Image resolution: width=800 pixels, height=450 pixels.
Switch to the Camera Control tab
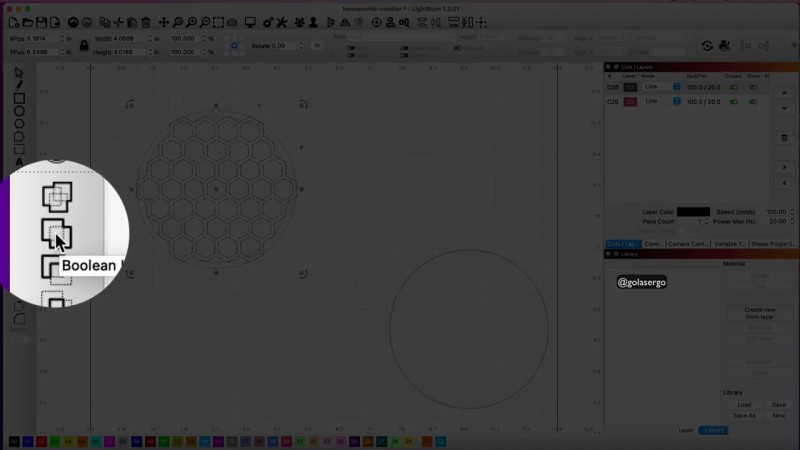pos(689,243)
